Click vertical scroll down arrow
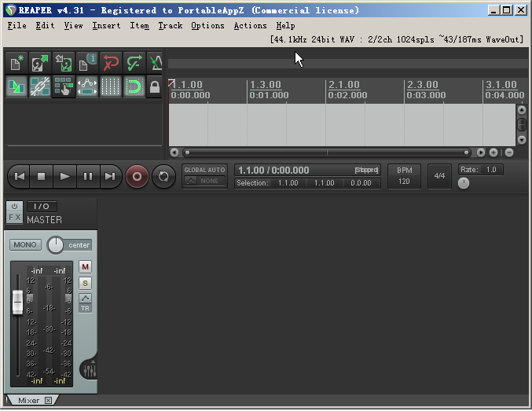 (x=522, y=140)
